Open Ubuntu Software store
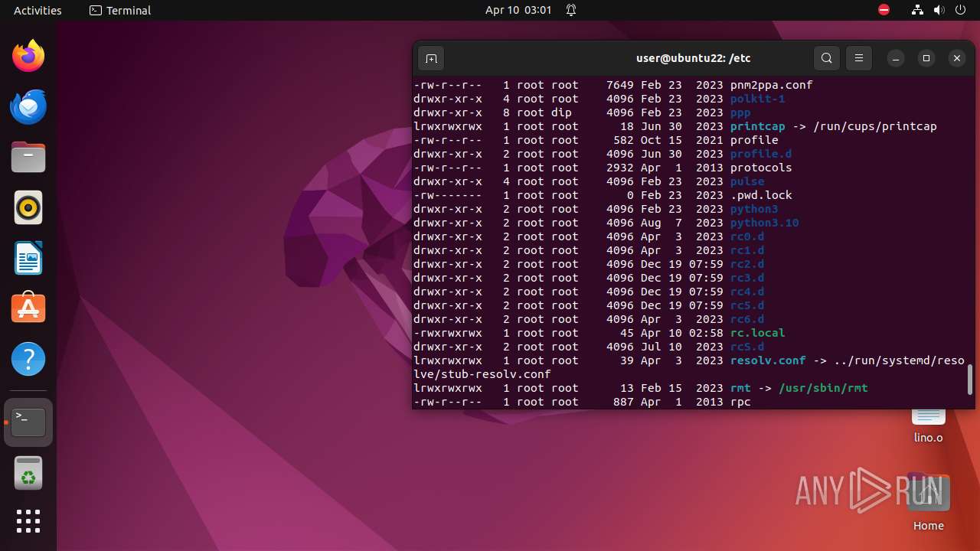980x551 pixels. (28, 308)
